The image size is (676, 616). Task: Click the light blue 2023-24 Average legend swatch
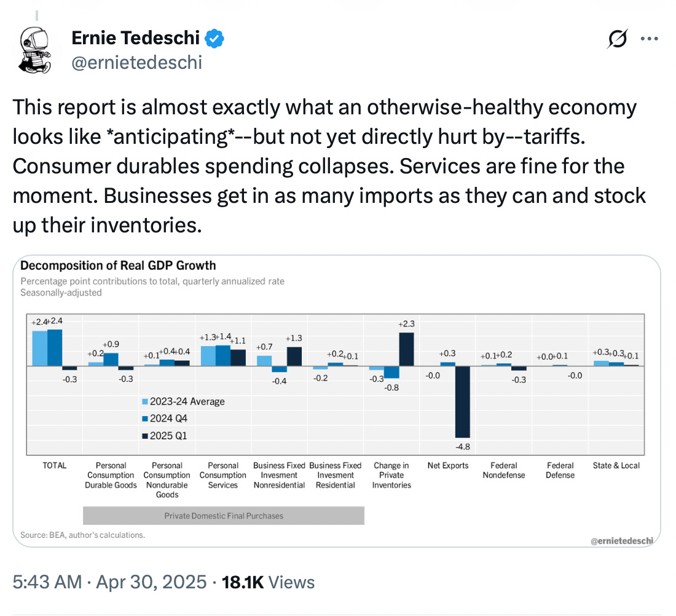click(144, 402)
